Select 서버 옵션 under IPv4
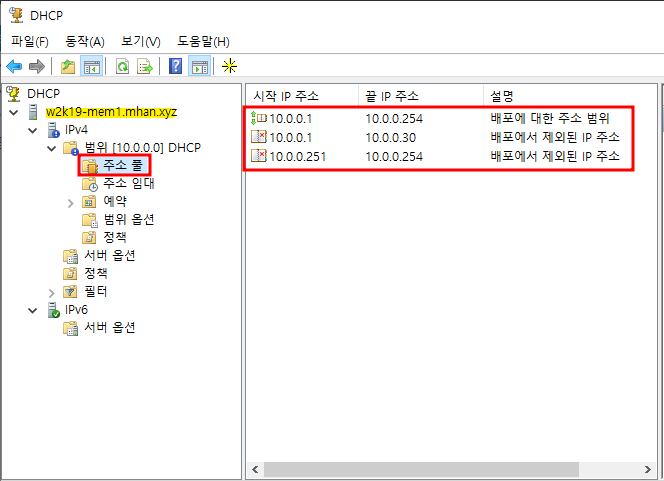This screenshot has width=664, height=481. tap(110, 255)
